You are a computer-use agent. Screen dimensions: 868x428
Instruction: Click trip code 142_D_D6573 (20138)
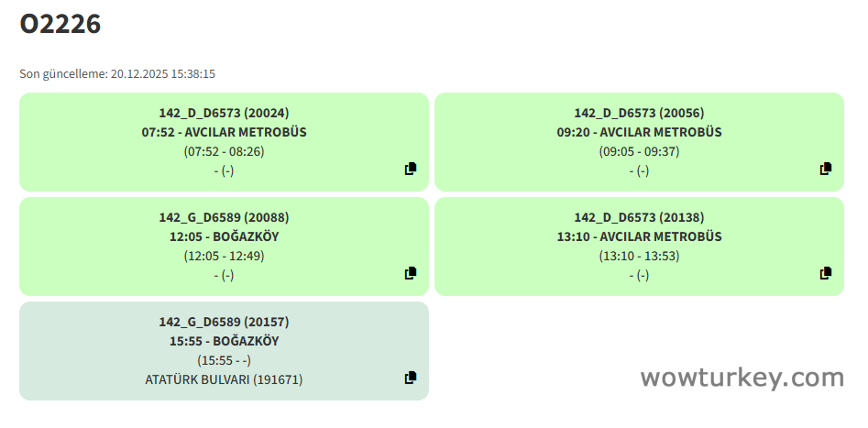click(x=639, y=217)
